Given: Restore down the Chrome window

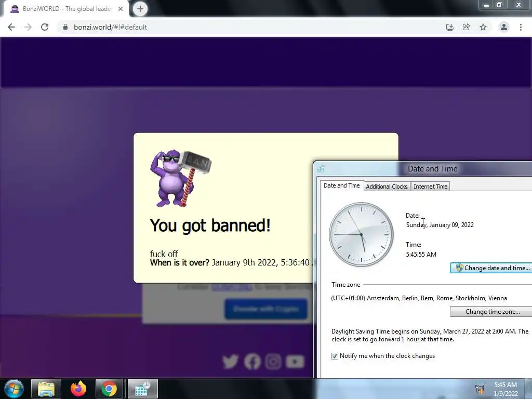Looking at the screenshot, I should pyautogui.click(x=500, y=5).
